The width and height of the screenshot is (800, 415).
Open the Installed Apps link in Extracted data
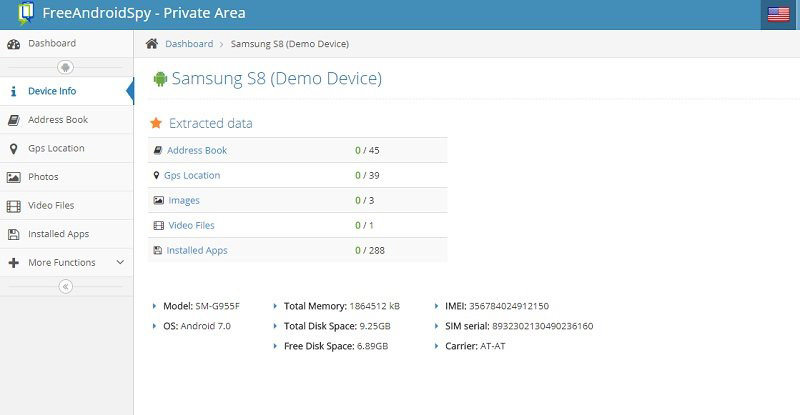click(x=197, y=250)
